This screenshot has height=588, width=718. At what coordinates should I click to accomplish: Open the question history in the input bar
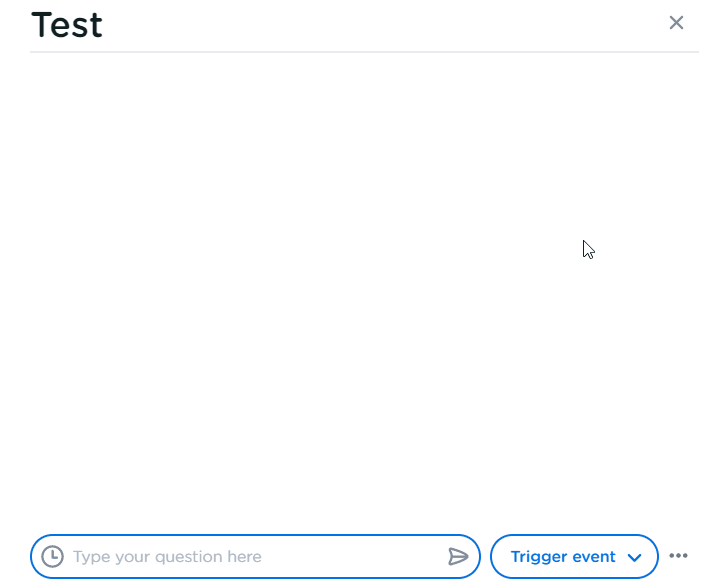pyautogui.click(x=52, y=557)
